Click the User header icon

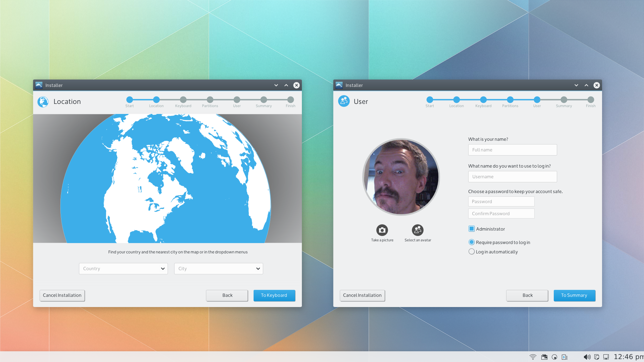[x=344, y=101]
